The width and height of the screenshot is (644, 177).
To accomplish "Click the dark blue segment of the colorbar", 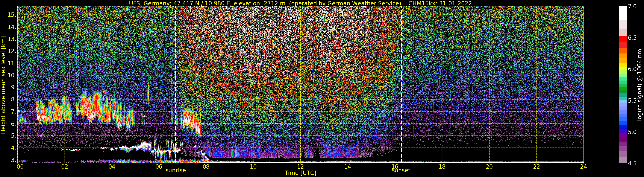I will (x=623, y=127).
